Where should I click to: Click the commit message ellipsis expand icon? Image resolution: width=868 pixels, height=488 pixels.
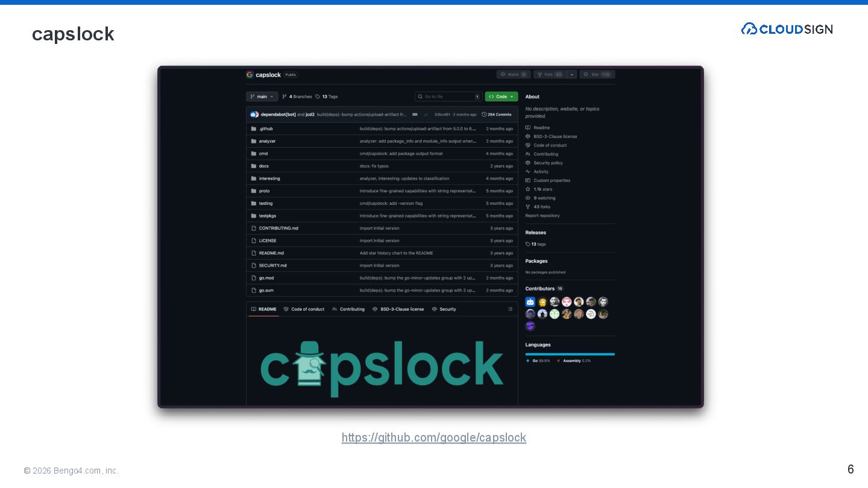(415, 114)
